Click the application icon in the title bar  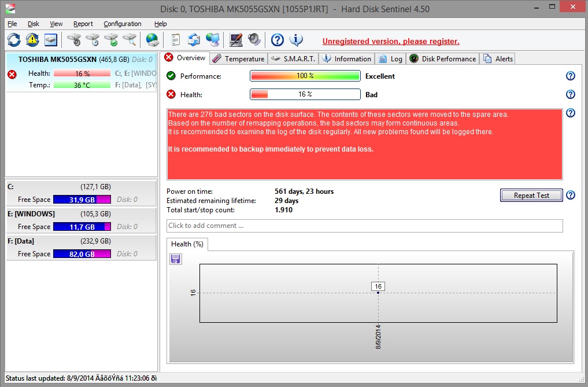tap(10, 8)
